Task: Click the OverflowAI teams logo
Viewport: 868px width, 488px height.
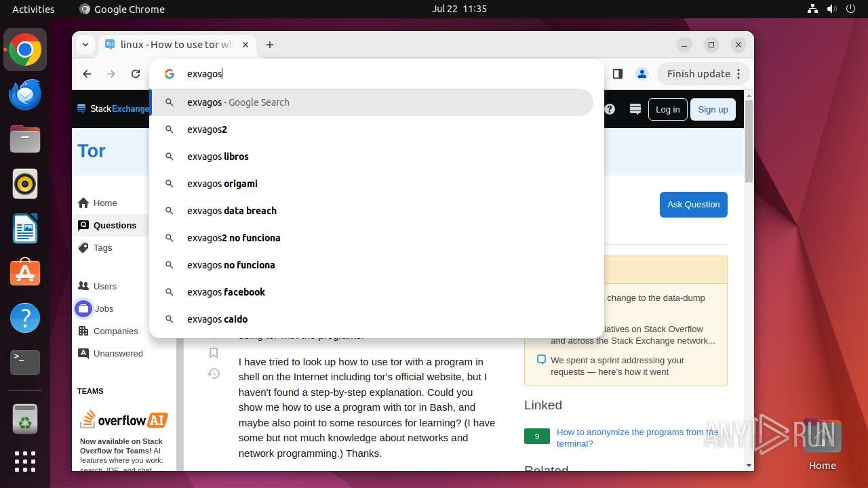Action: coord(124,420)
